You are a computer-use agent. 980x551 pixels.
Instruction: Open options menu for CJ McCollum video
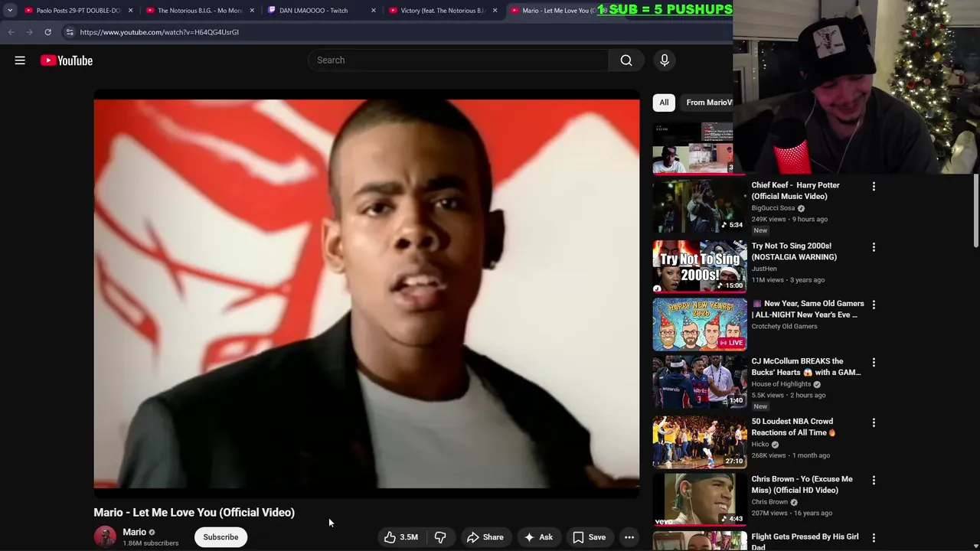click(874, 362)
